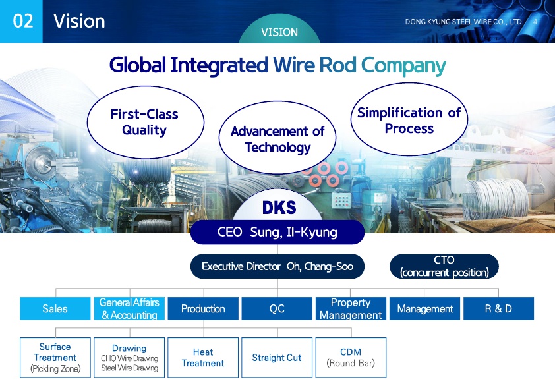
Task: Select the Drawing process box
Action: pos(129,358)
